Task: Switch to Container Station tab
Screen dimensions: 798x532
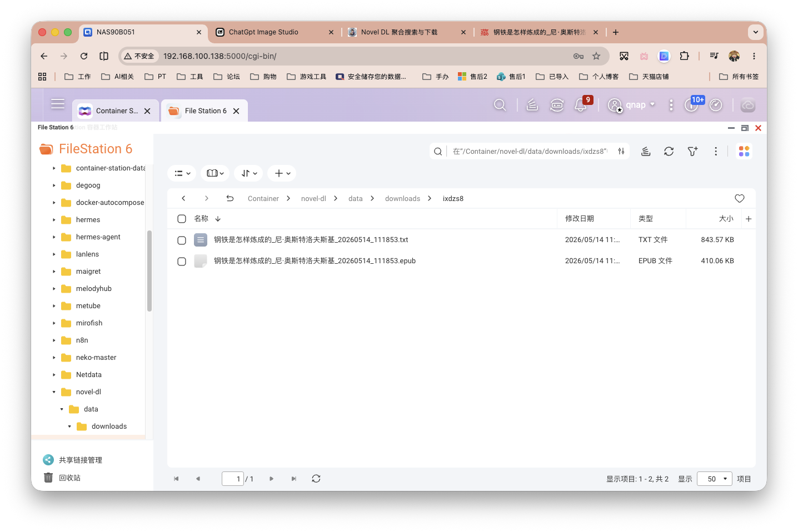Action: tap(116, 111)
